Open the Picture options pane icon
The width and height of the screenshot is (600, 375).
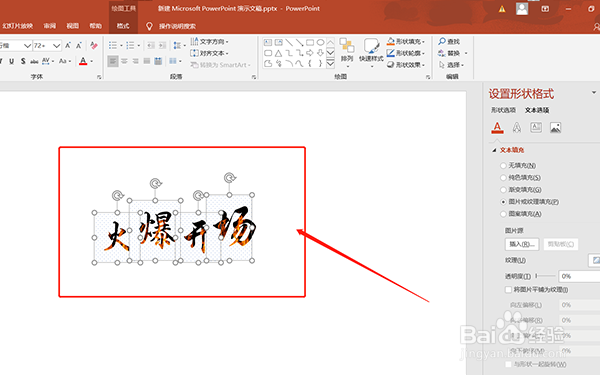[555, 127]
